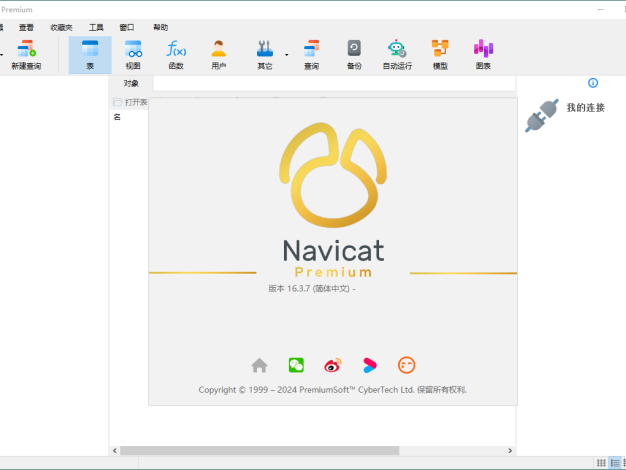
Task: Click the horizontal scrollbar right arrow
Action: pos(510,450)
